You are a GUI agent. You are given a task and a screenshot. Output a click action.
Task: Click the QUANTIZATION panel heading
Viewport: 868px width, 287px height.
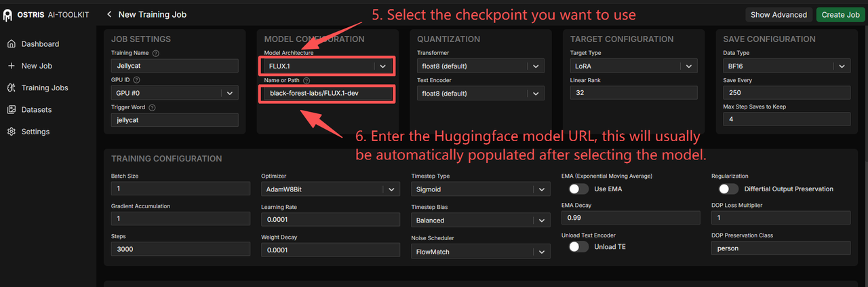pos(448,39)
